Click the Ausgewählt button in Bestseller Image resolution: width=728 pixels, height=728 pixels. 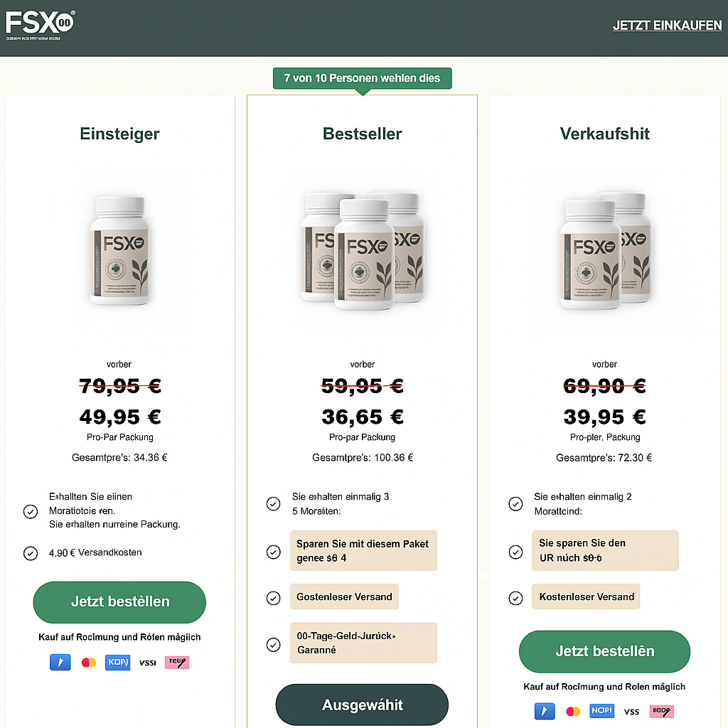(362, 705)
